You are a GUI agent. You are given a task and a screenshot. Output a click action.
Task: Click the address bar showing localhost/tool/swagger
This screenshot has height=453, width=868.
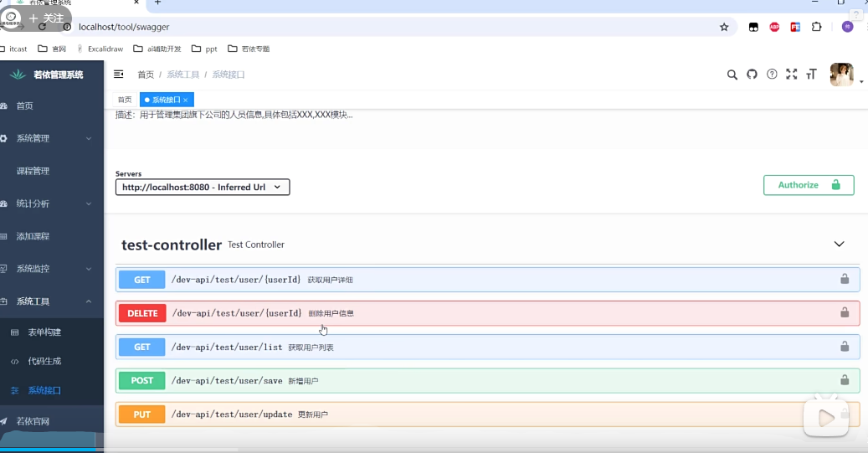[124, 27]
